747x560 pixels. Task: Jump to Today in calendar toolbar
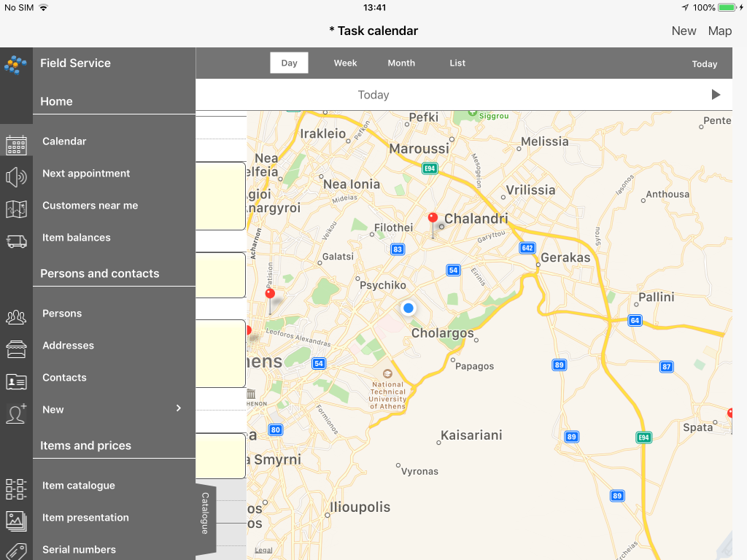tap(704, 64)
